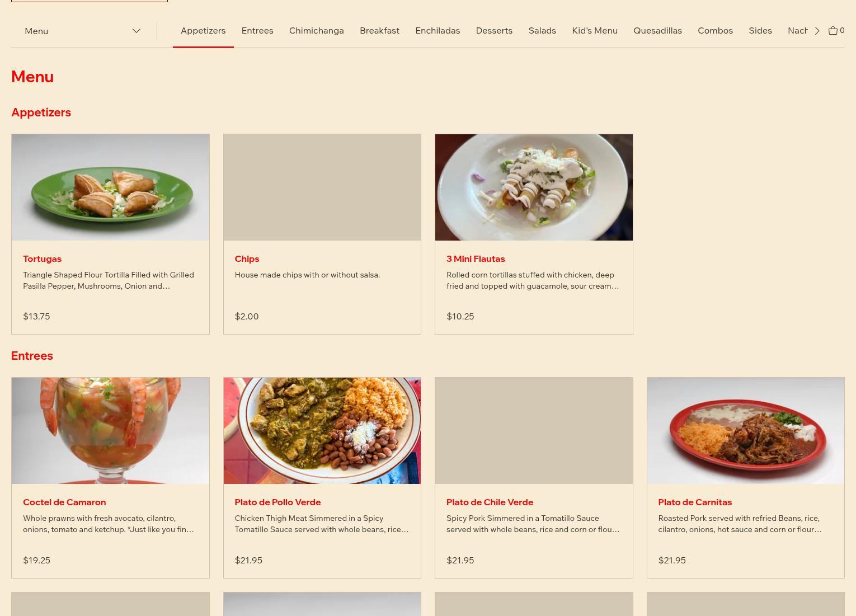The height and width of the screenshot is (616, 856).
Task: Open the Plato de Chile Verde link
Action: click(x=490, y=502)
